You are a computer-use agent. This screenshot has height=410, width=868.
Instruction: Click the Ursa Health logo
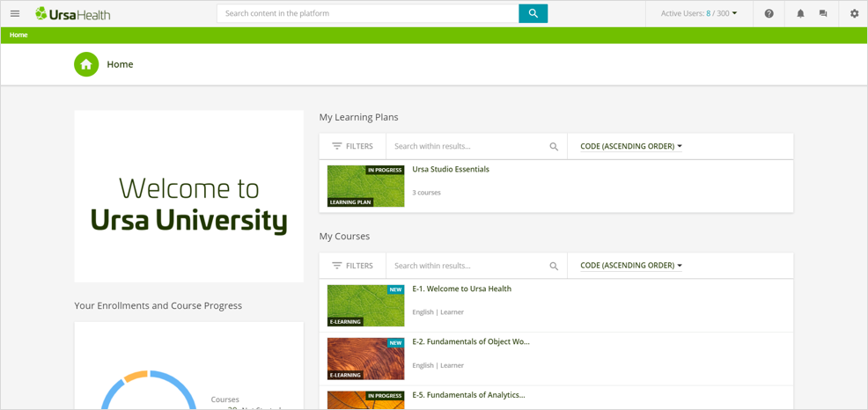(72, 13)
